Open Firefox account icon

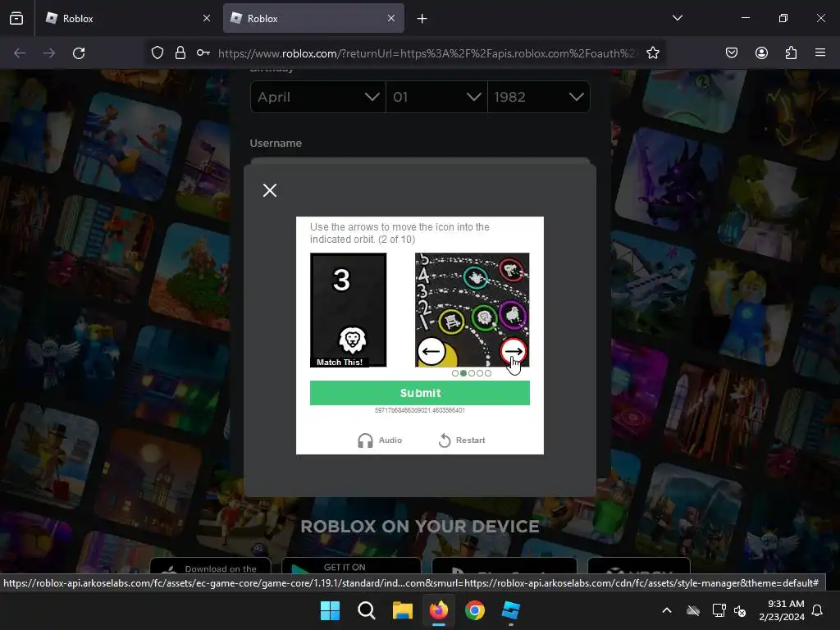[761, 53]
